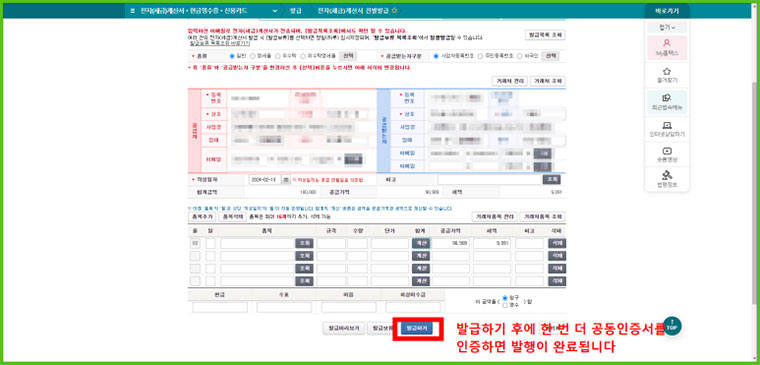Click the 전자(세금)계산서 건별발급 breadcrumb

353,11
